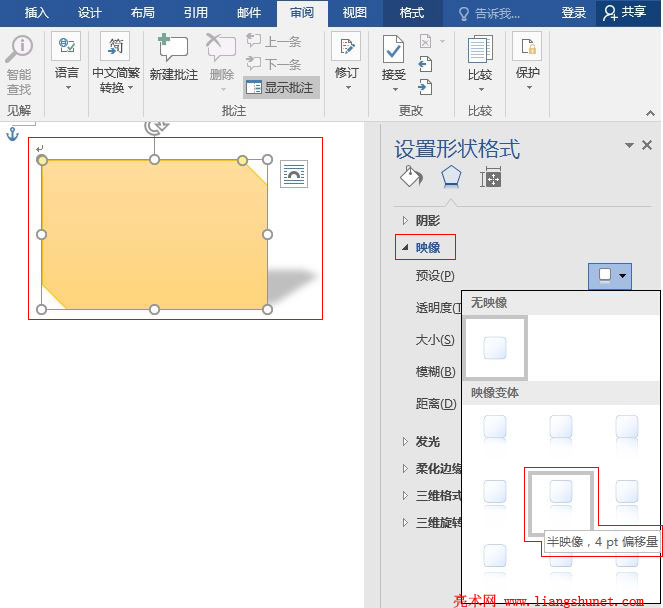Click the 接受 (Accept) change icon
The width and height of the screenshot is (663, 608).
(393, 48)
